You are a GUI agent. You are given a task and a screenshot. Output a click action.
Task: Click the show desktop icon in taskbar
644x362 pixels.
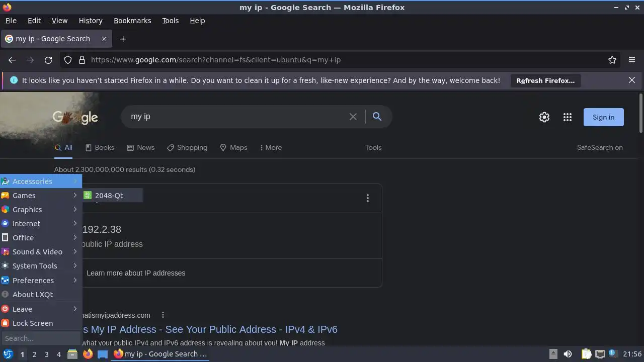[103, 354]
